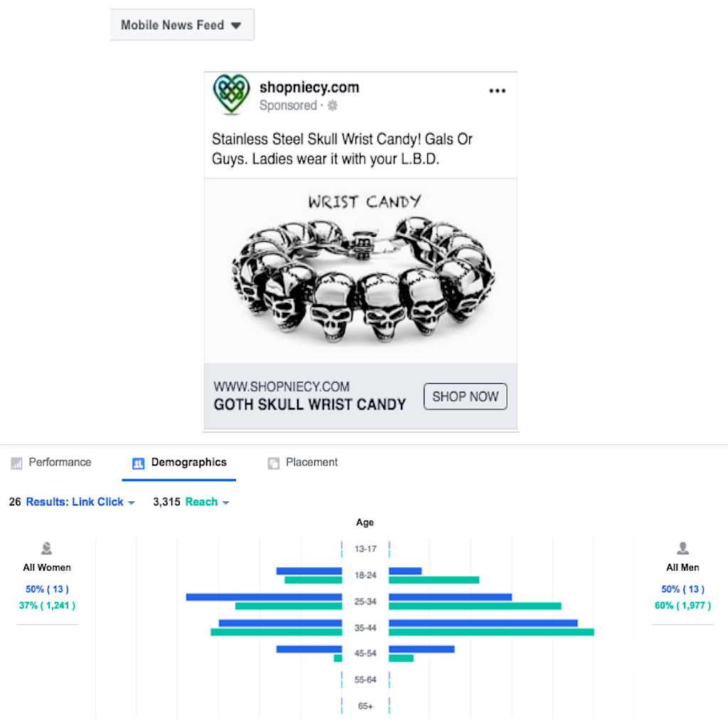Switch to the Performance tab

60,462
